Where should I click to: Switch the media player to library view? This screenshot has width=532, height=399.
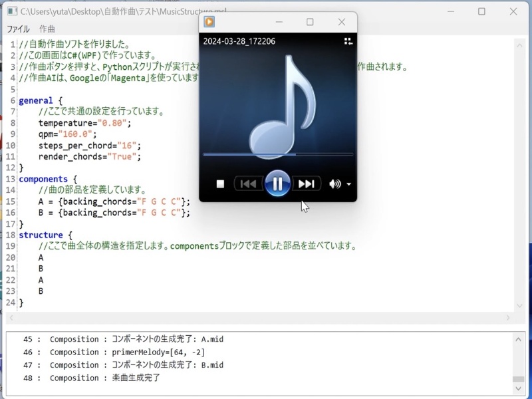tap(348, 41)
